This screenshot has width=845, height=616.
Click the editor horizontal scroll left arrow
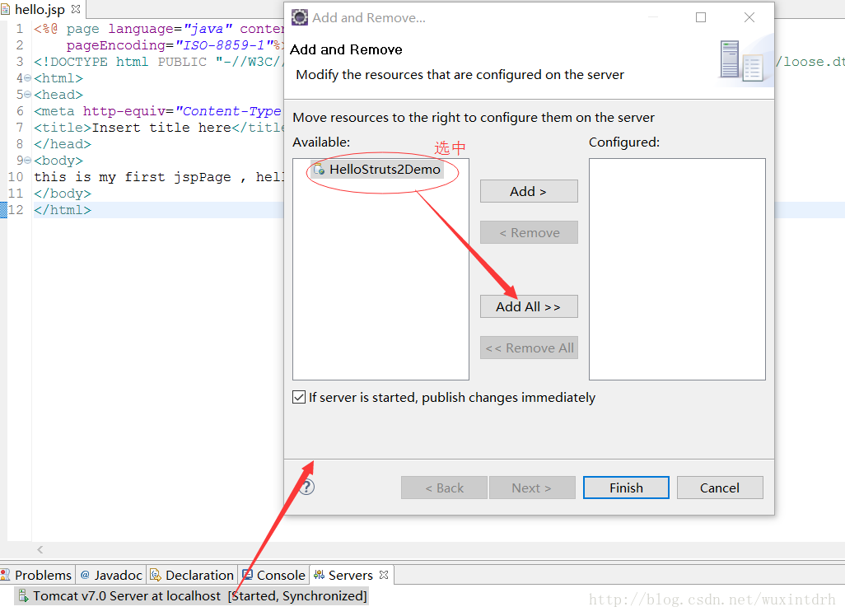(x=40, y=550)
